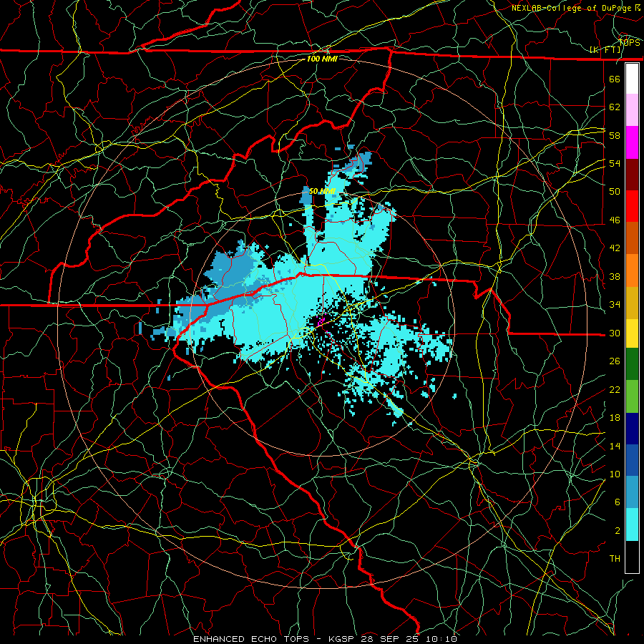Click the ENHANCED ECHO TOPS product title

[251, 639]
